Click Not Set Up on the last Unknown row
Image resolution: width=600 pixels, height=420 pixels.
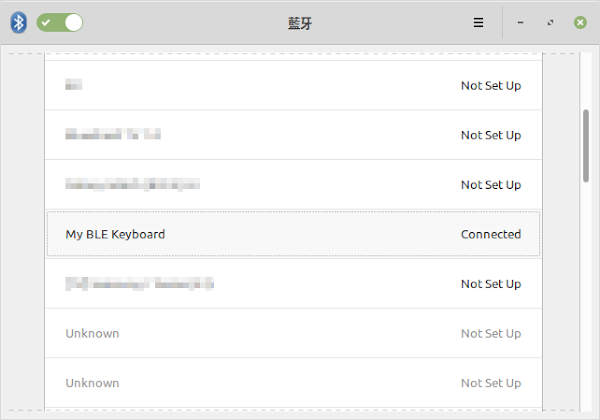(x=491, y=383)
